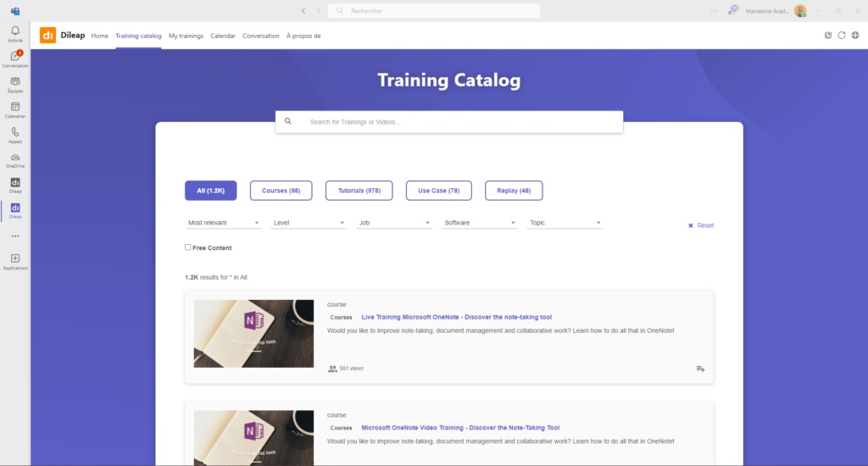Expand the Most relevant sort dropdown
This screenshot has width=868, height=466.
[223, 223]
